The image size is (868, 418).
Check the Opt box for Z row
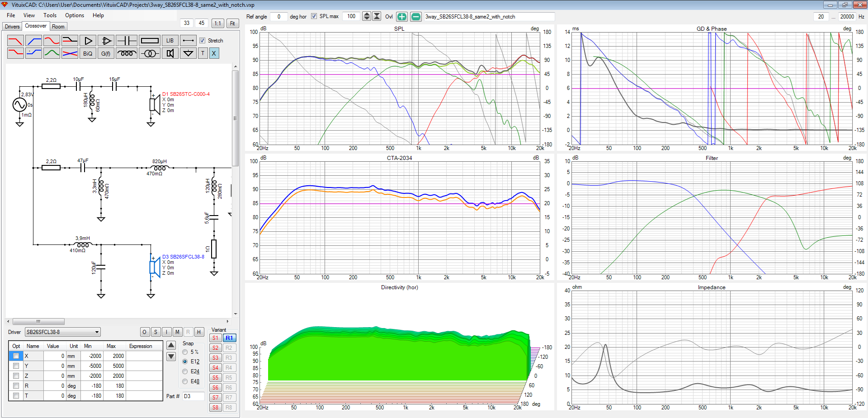pyautogui.click(x=16, y=376)
